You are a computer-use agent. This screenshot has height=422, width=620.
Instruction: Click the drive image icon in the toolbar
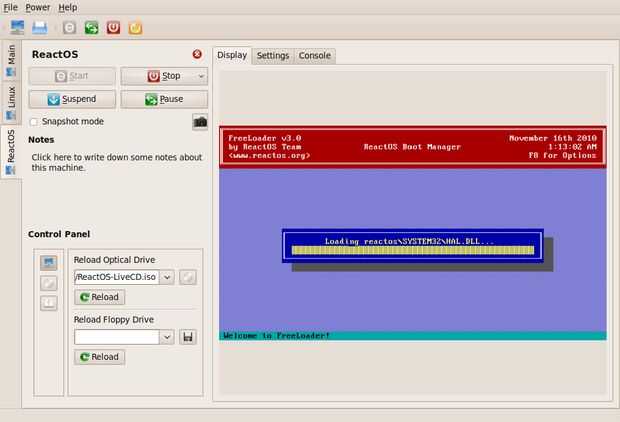[x=40, y=28]
